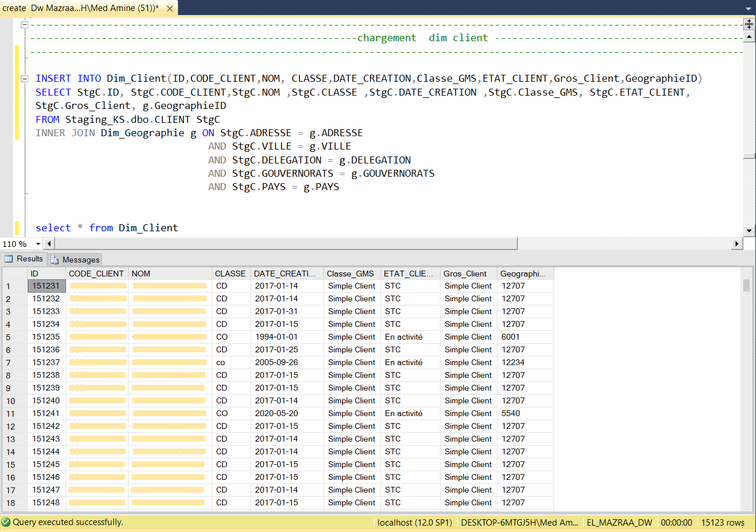Click the date cell 2017-01-31
Image resolution: width=756 pixels, height=532 pixels.
coord(287,311)
